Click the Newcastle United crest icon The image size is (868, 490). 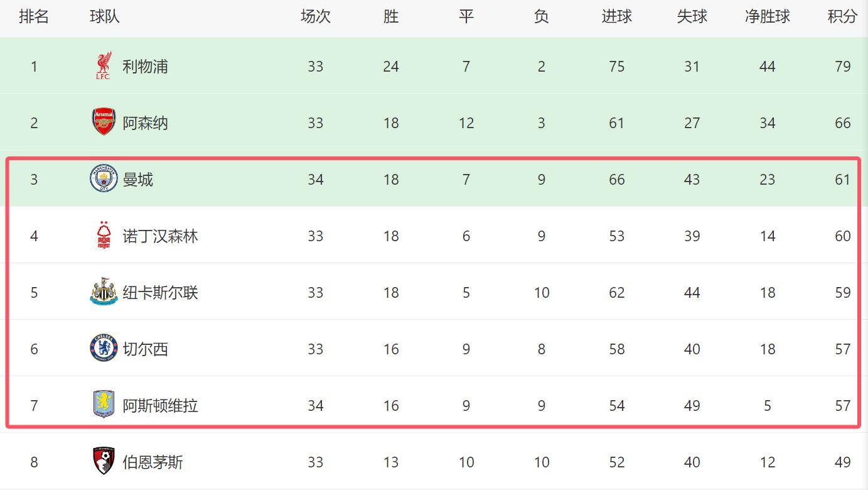click(104, 292)
